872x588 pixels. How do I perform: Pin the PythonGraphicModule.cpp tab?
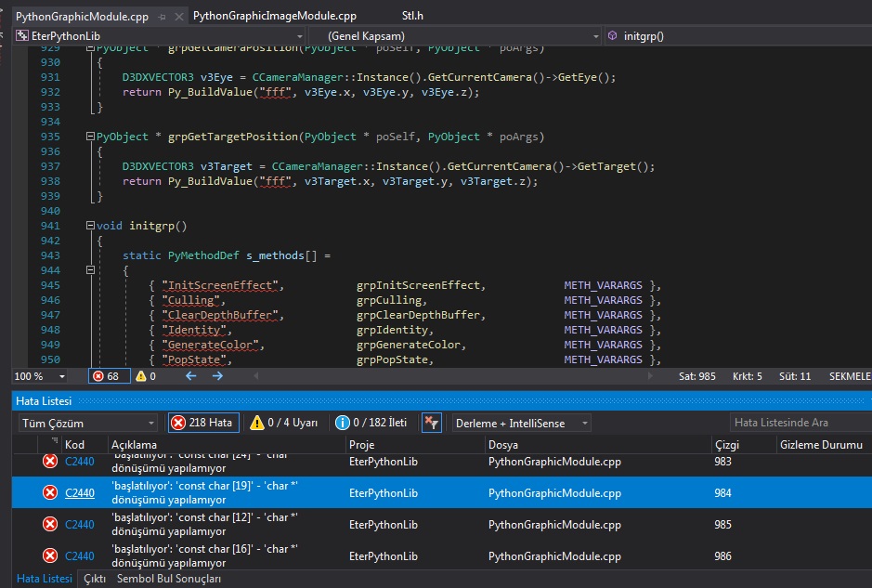[x=163, y=17]
